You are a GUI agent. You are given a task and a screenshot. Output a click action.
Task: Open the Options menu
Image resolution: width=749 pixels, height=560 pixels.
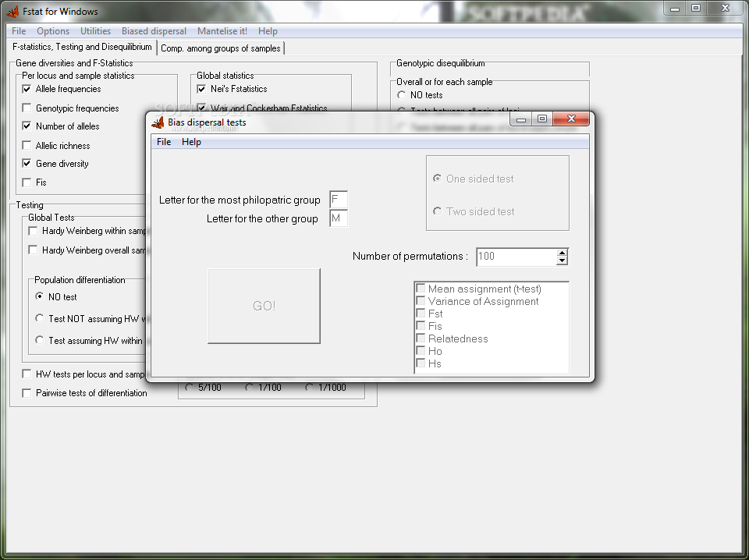(x=53, y=31)
